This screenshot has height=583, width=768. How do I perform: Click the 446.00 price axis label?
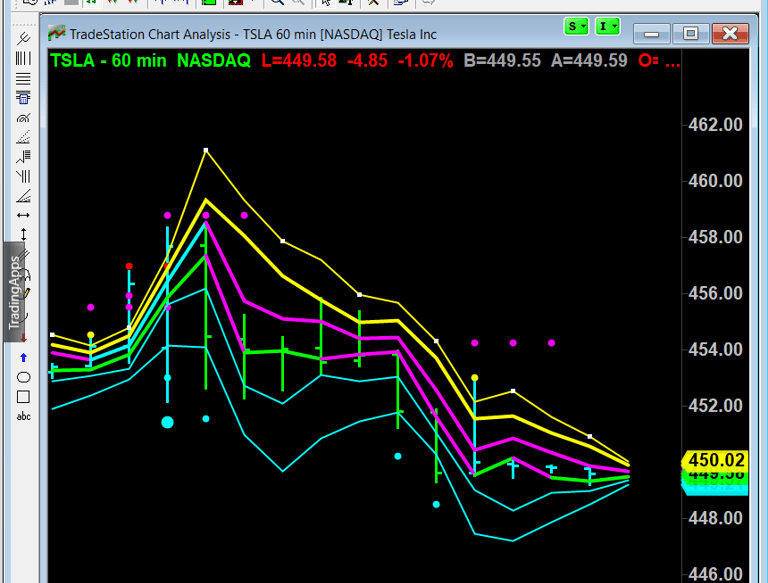pyautogui.click(x=715, y=574)
